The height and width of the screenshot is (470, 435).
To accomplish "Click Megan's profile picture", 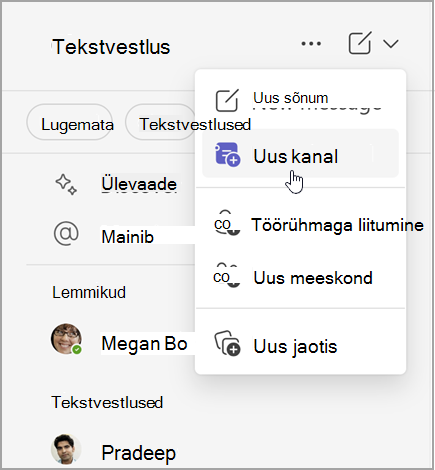I will pyautogui.click(x=66, y=339).
